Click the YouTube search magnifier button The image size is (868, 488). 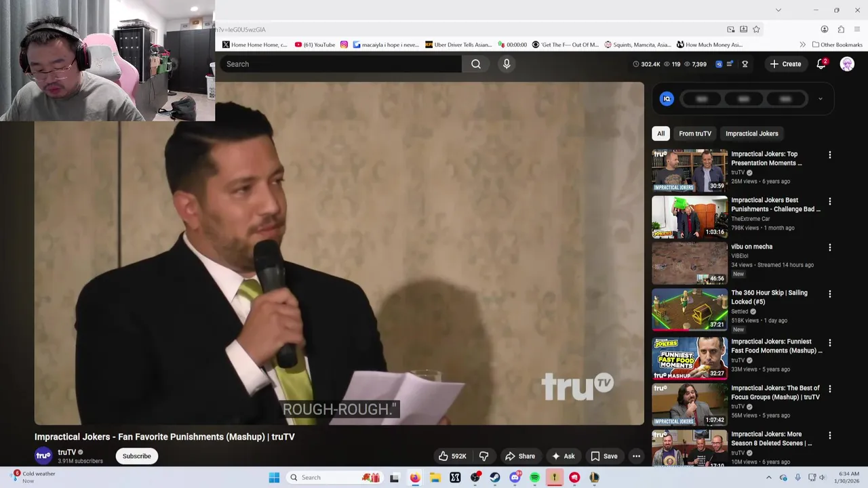476,64
